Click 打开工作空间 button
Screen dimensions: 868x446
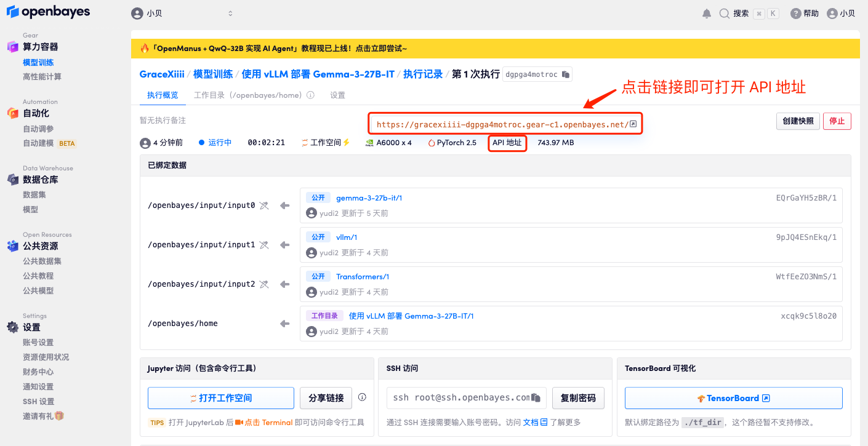click(220, 398)
